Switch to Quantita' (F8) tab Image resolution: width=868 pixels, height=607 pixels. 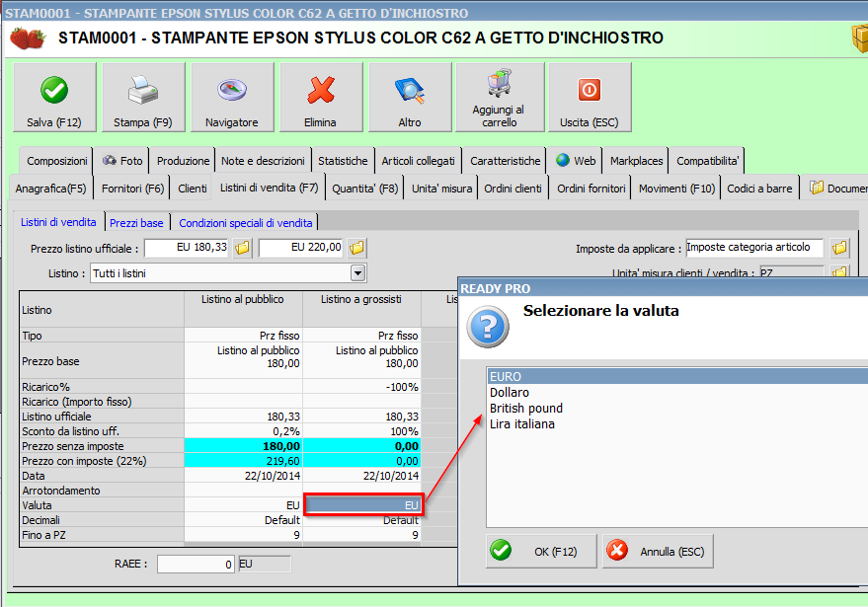pyautogui.click(x=364, y=189)
